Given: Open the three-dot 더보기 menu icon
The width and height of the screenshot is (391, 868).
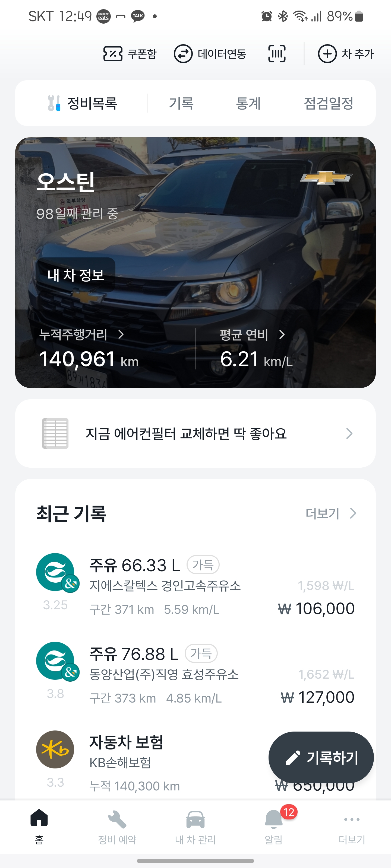Looking at the screenshot, I should coord(352,820).
